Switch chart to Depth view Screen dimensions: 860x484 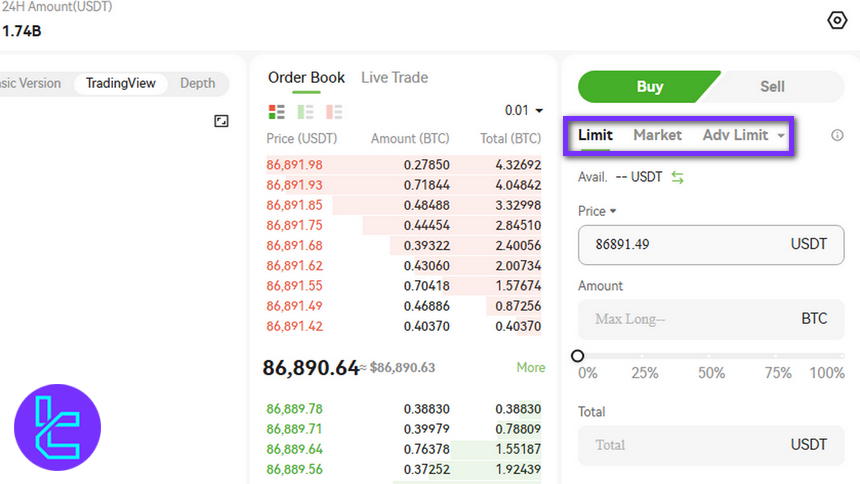click(x=197, y=83)
